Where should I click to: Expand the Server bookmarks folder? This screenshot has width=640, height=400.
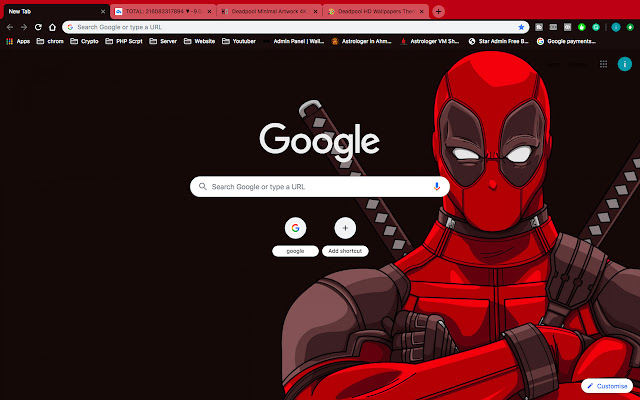[x=163, y=41]
